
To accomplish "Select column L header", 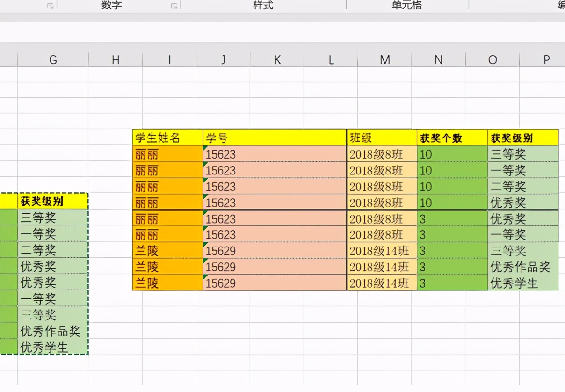I will point(331,59).
